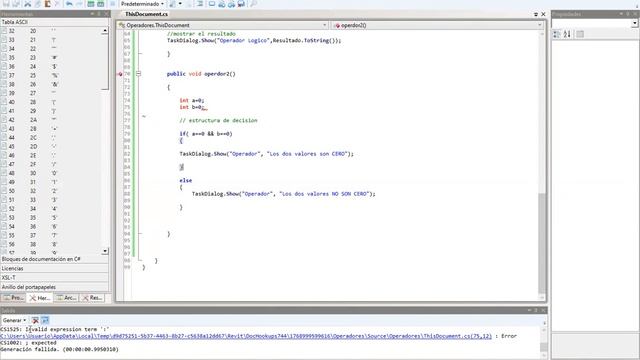Click the 'else' keyword in code
This screenshot has width=640, height=360.
(185, 180)
